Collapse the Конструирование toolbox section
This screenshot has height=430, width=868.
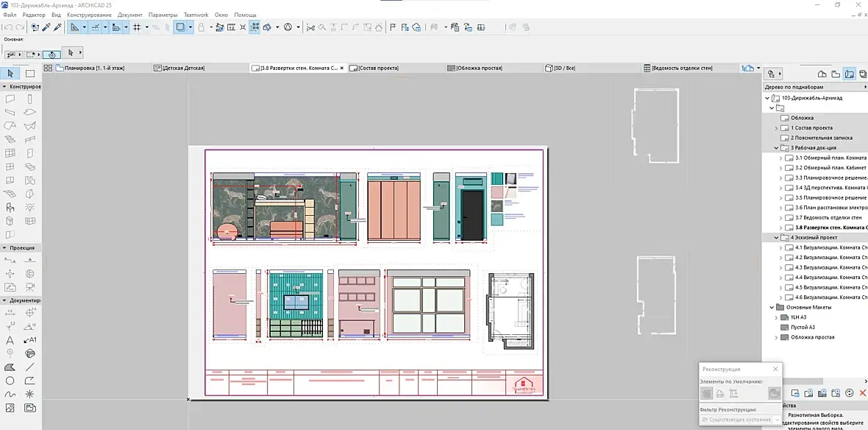point(4,87)
